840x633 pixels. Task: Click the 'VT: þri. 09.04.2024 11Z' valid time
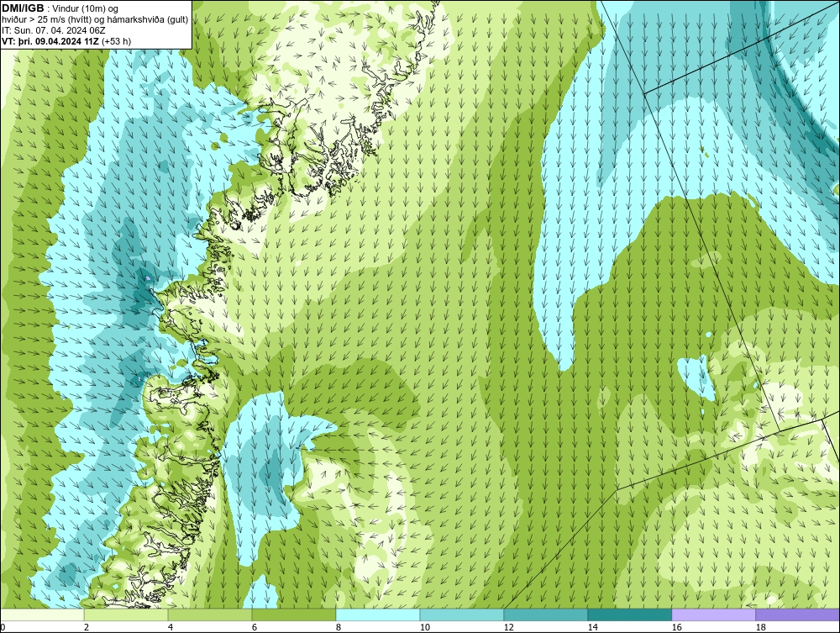(x=51, y=41)
